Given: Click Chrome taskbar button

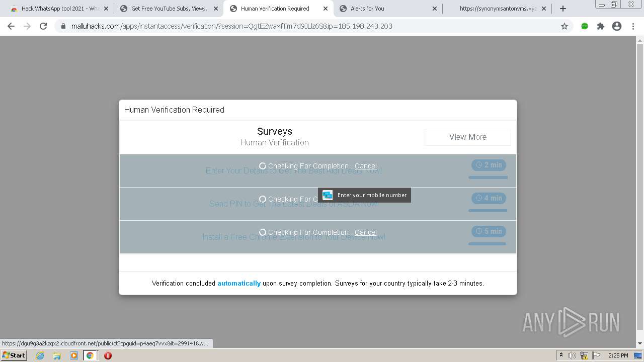Looking at the screenshot, I should [90, 355].
